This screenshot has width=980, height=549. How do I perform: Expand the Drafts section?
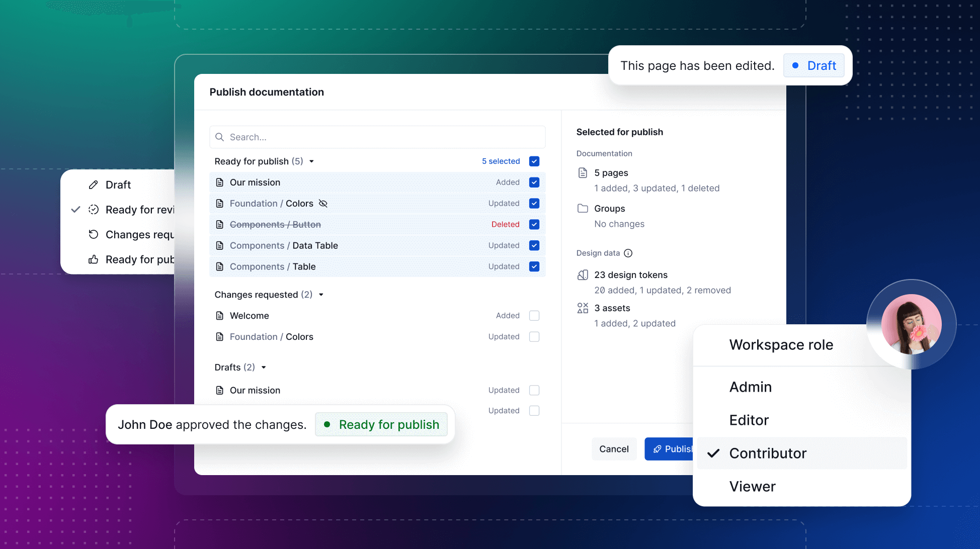click(264, 367)
